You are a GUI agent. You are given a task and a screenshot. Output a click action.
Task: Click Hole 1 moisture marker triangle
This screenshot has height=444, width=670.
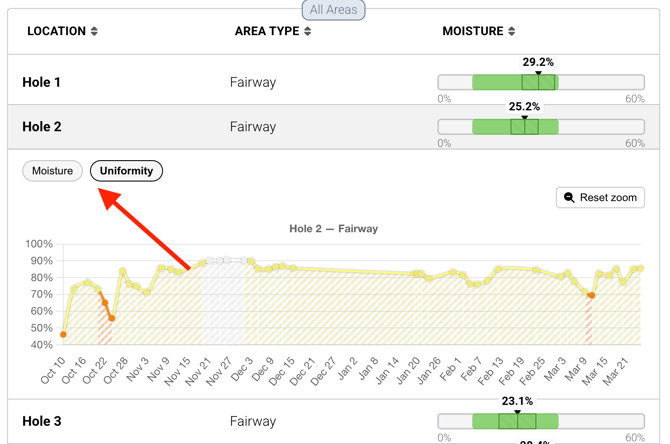pos(538,73)
